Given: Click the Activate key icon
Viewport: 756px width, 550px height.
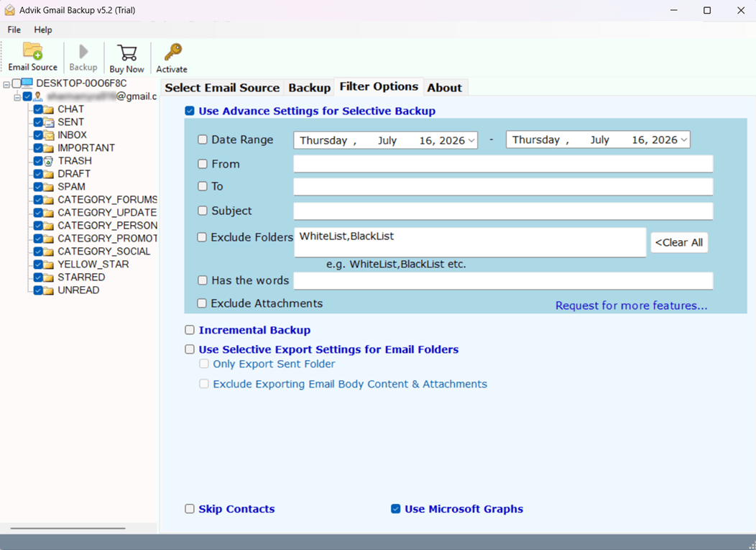Looking at the screenshot, I should [172, 52].
